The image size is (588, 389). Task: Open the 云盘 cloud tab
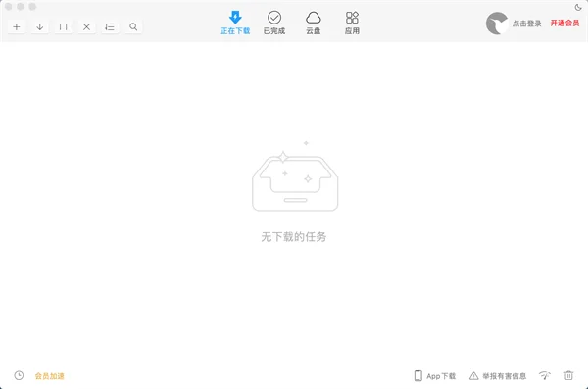(x=314, y=23)
